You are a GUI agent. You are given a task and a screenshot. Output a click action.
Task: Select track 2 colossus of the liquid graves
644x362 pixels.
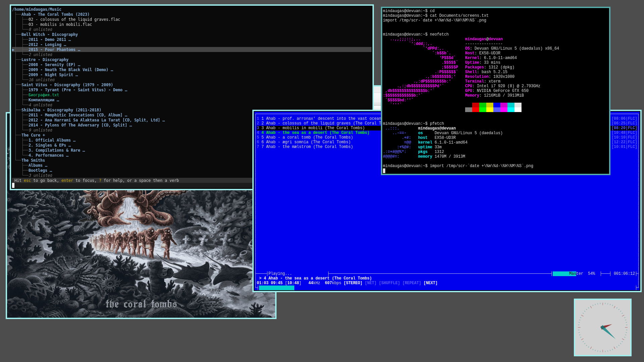(319, 123)
